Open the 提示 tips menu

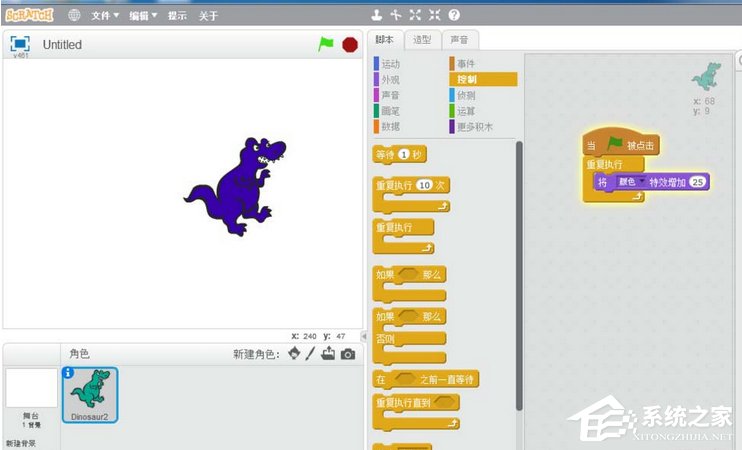pyautogui.click(x=177, y=16)
